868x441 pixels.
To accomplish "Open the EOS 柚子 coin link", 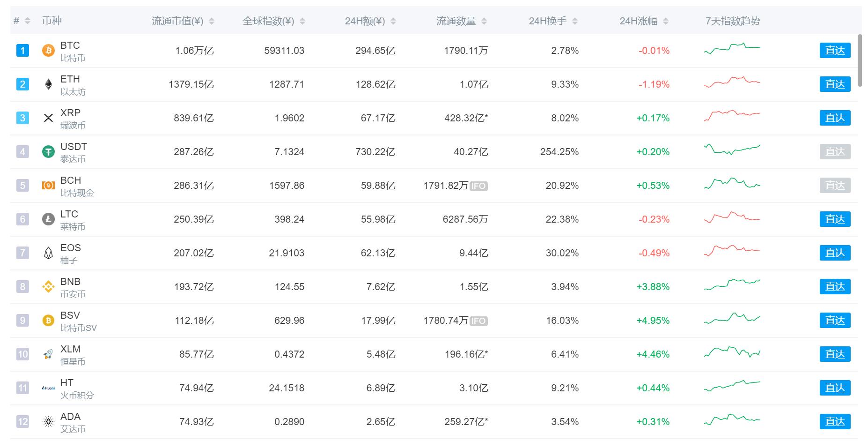I will coord(70,254).
